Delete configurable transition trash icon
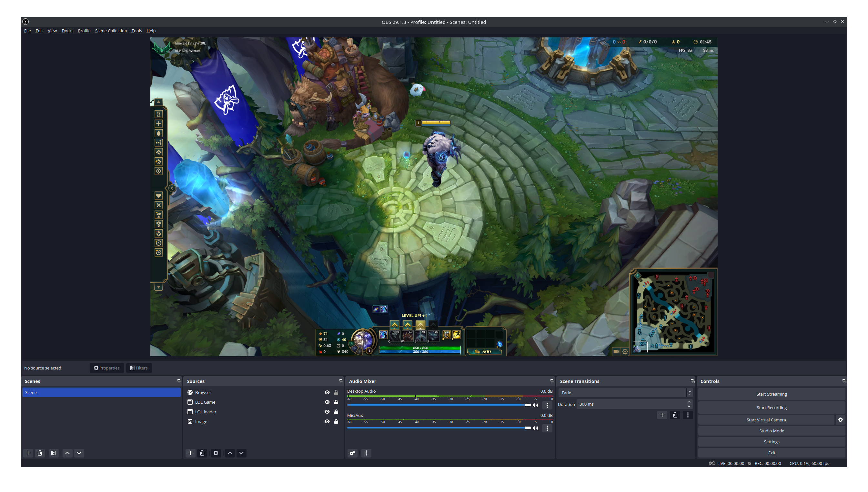This screenshot has height=492, width=868. (675, 415)
